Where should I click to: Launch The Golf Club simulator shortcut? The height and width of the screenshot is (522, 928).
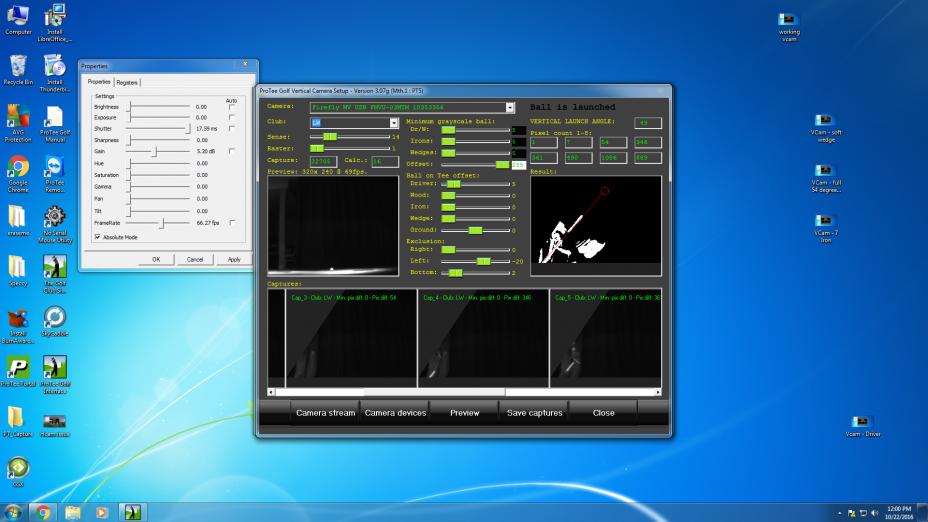[54, 275]
